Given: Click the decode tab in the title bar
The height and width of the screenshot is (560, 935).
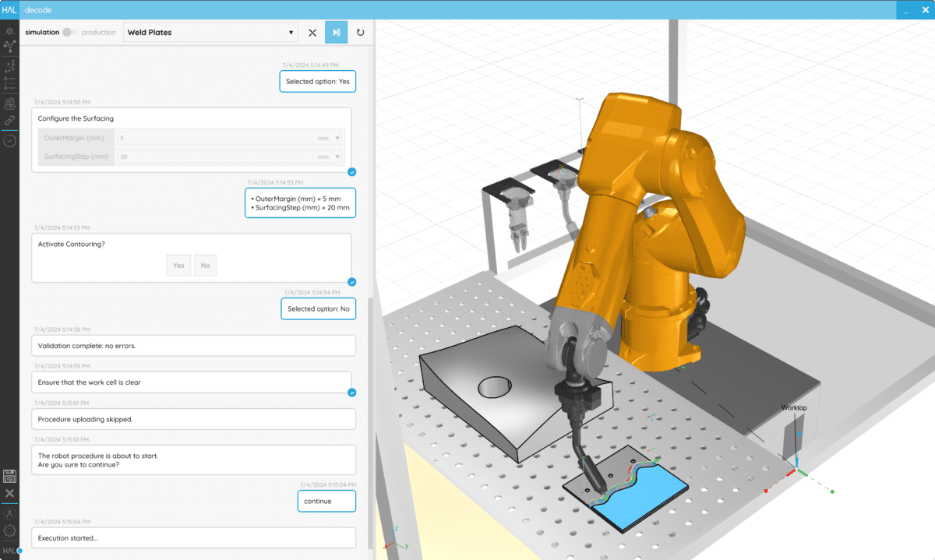Looking at the screenshot, I should pos(38,9).
